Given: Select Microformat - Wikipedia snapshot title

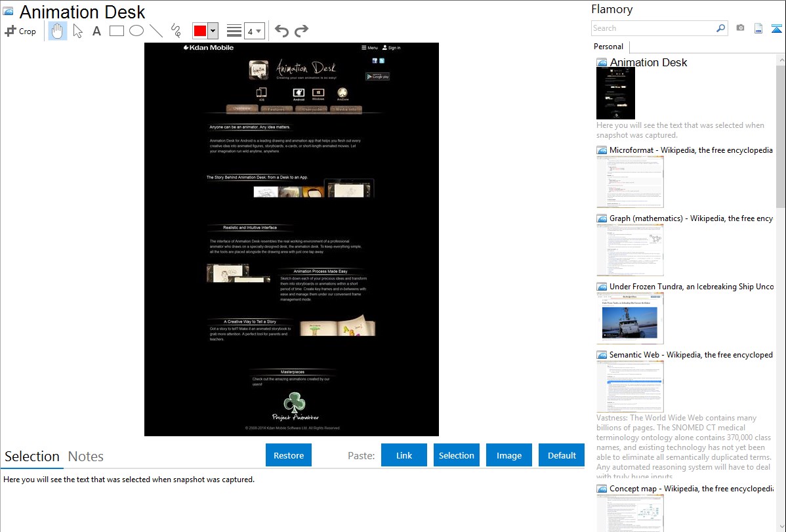Looking at the screenshot, I should pyautogui.click(x=691, y=150).
